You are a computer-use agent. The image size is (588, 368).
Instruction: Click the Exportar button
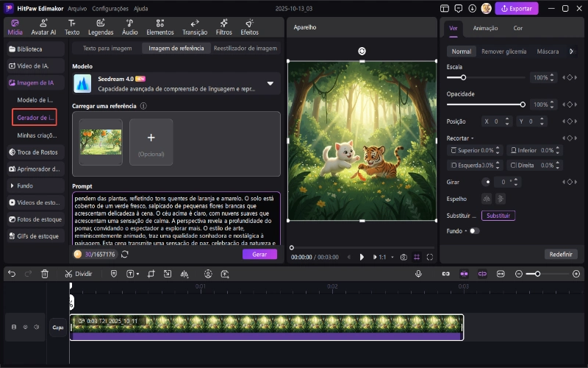tap(517, 8)
